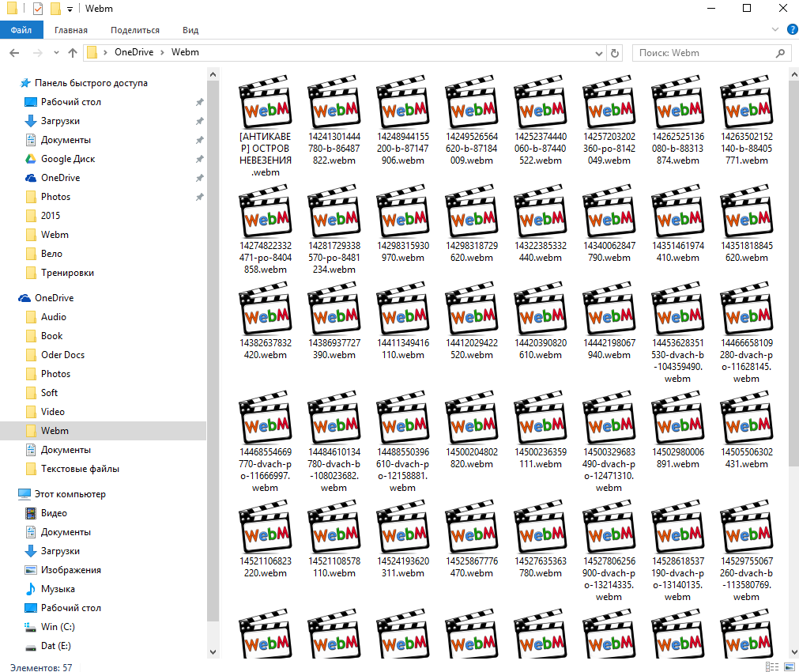Select file icon 14466658109280-dvach-po-11628145.webm
The image size is (799, 672).
(x=747, y=308)
